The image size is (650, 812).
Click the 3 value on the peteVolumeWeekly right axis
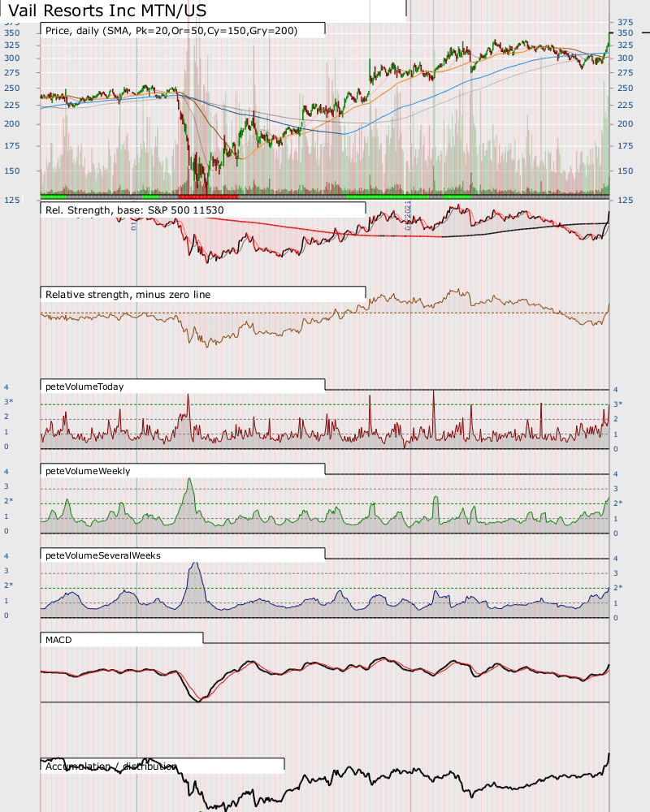point(616,489)
